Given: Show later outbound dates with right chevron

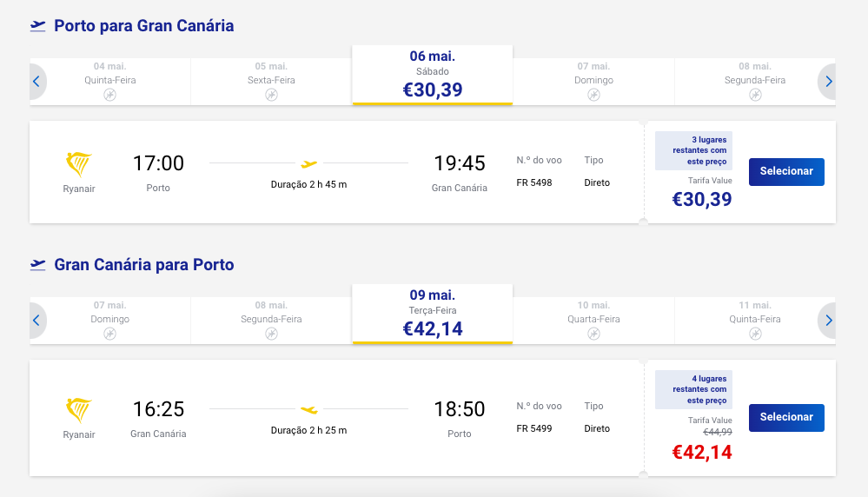Looking at the screenshot, I should pos(827,82).
